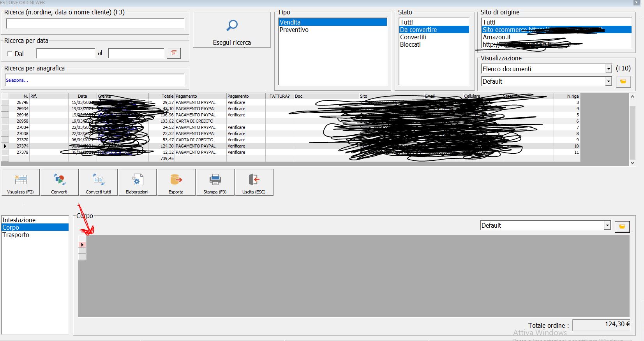Click the Doc. column header
The width and height of the screenshot is (644, 341).
(326, 96)
